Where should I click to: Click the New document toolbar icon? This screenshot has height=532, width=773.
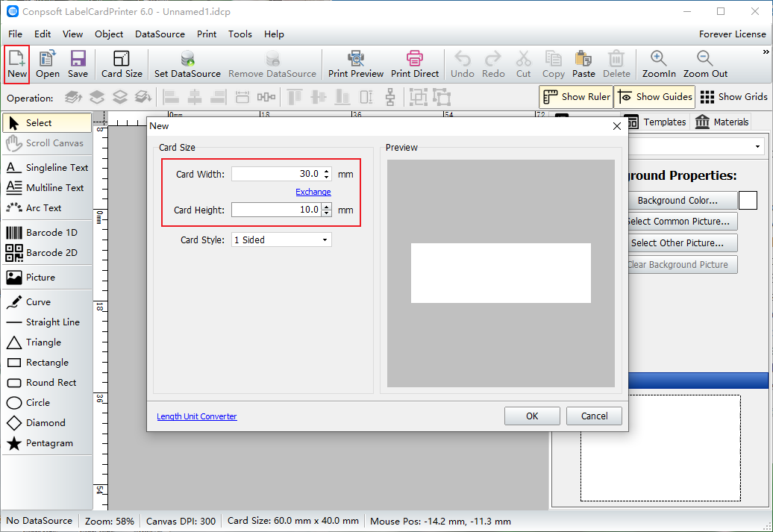pos(16,64)
